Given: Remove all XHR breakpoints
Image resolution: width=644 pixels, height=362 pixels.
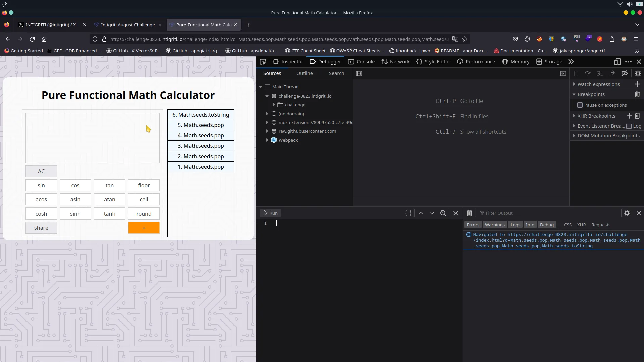Looking at the screenshot, I should 637,116.
